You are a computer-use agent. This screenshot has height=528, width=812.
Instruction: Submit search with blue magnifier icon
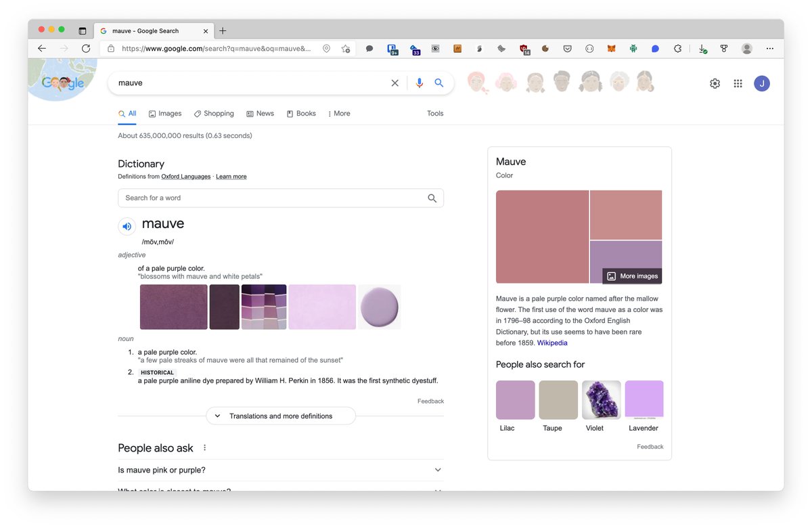point(439,83)
